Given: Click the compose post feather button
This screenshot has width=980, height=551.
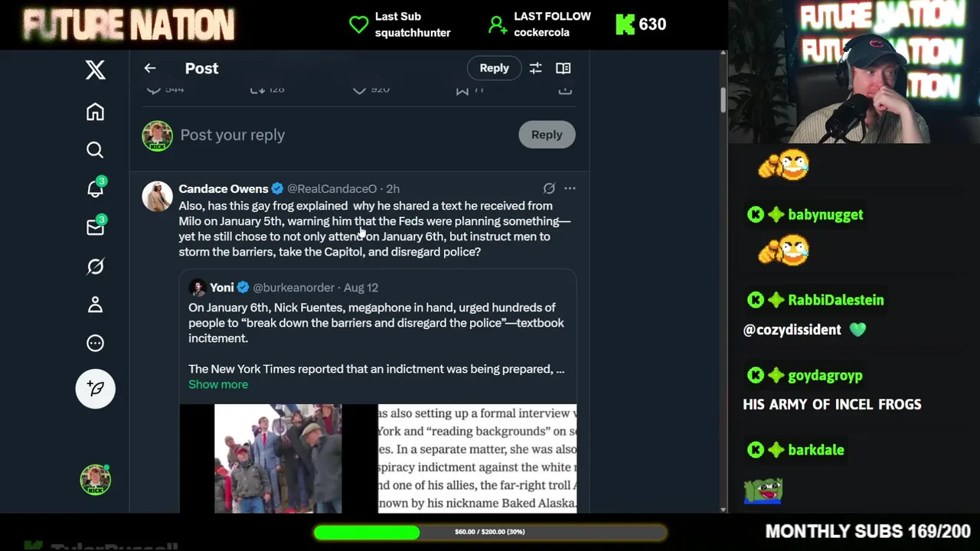Looking at the screenshot, I should pyautogui.click(x=95, y=389).
